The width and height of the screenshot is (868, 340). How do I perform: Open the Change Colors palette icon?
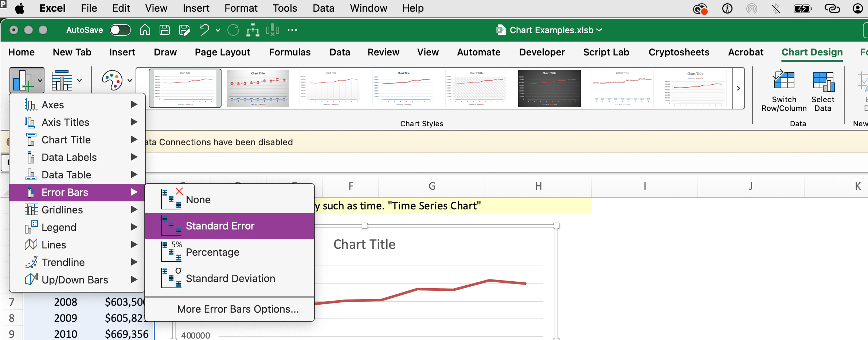click(x=112, y=80)
